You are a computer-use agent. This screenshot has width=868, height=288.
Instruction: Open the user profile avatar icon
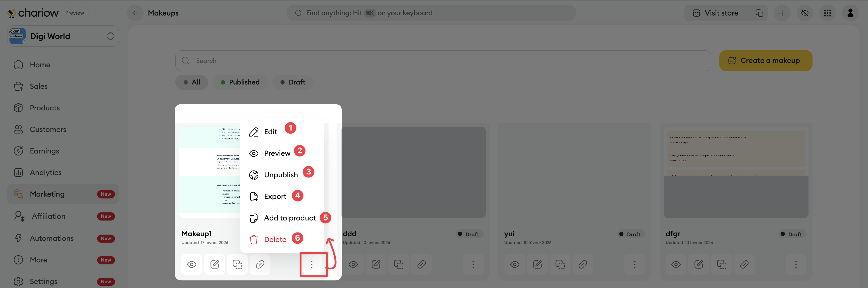tap(850, 13)
